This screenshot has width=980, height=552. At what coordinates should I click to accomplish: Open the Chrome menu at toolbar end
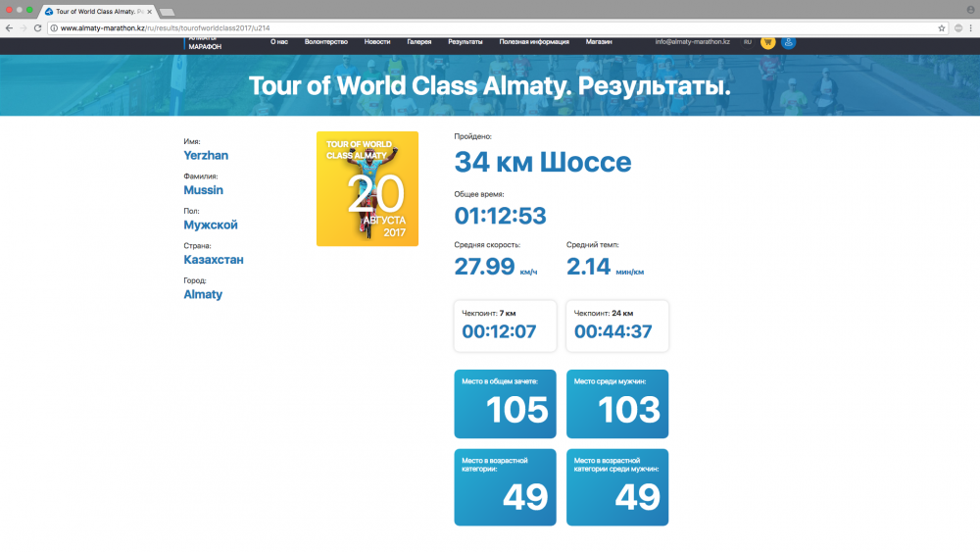click(x=972, y=28)
